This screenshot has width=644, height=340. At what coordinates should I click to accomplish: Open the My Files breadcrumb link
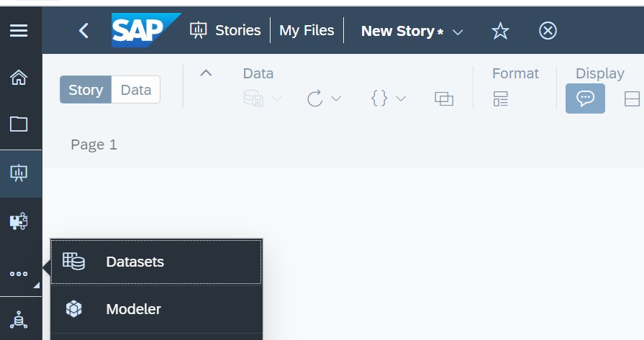[307, 30]
